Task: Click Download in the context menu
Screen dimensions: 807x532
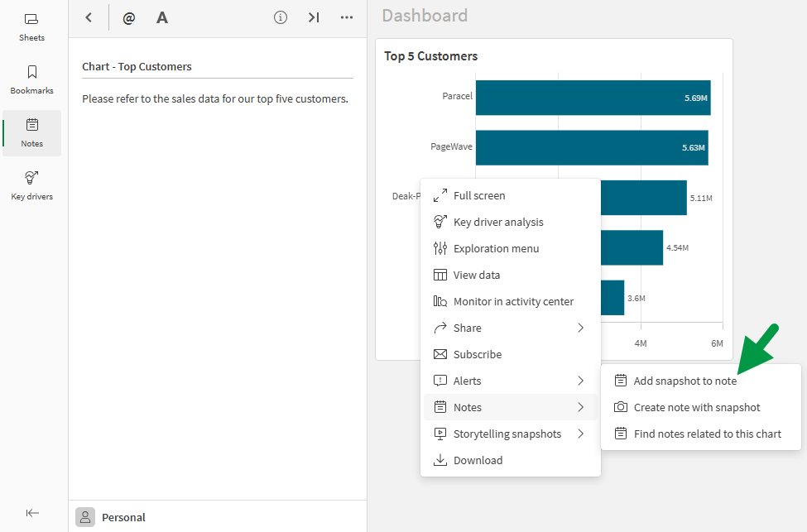Action: (478, 460)
